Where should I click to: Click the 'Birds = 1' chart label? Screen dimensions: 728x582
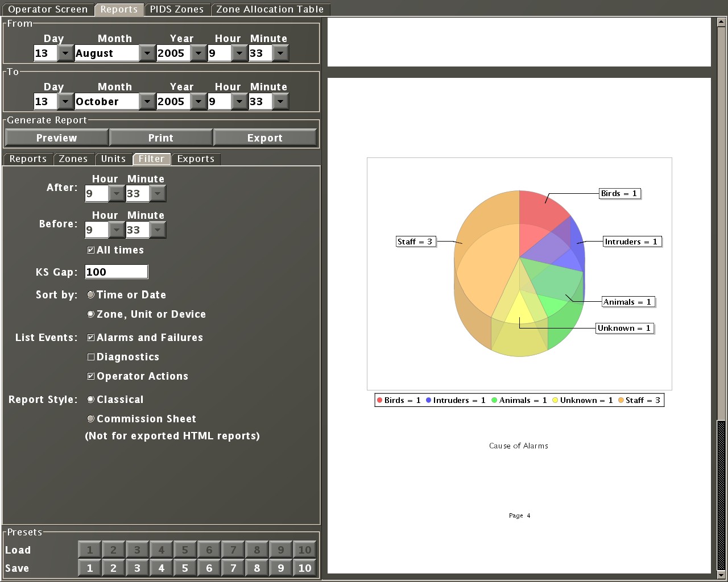click(x=620, y=193)
